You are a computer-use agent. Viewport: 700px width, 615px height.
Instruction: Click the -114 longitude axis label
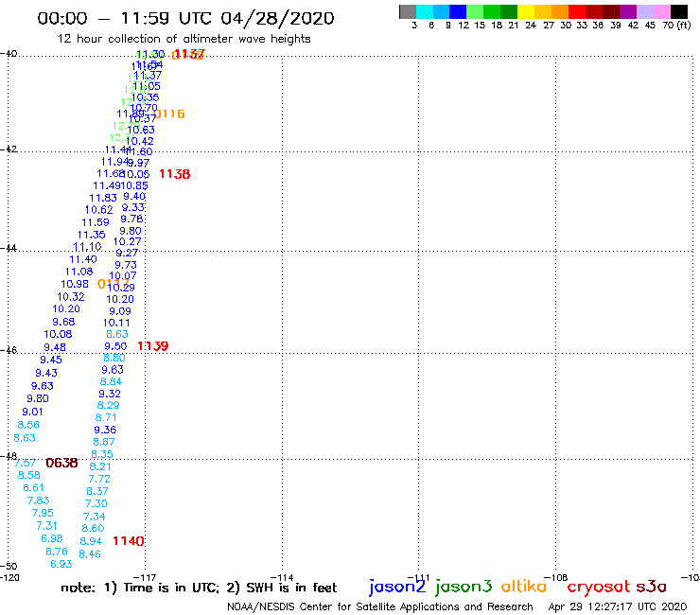[282, 577]
